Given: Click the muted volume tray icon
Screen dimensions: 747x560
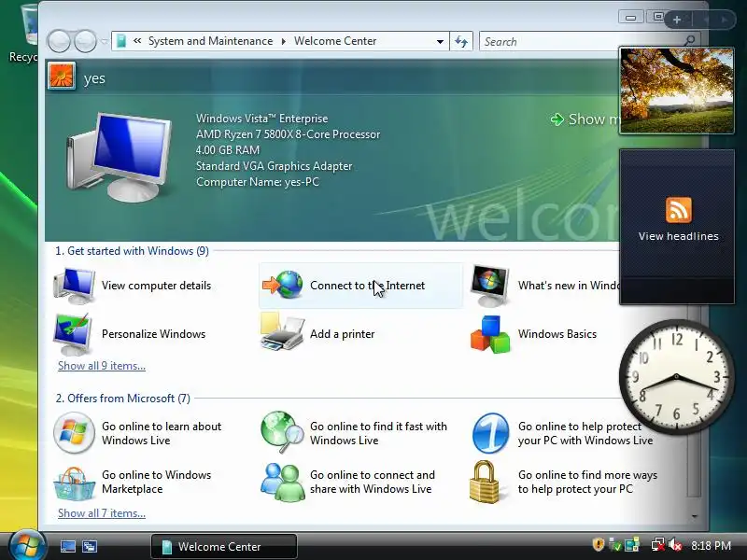Looking at the screenshot, I should [x=675, y=545].
